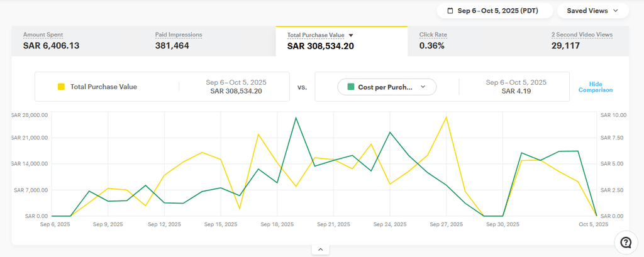This screenshot has width=644, height=257.
Task: Switch to the Amount Spent metric tab
Action: [x=52, y=41]
